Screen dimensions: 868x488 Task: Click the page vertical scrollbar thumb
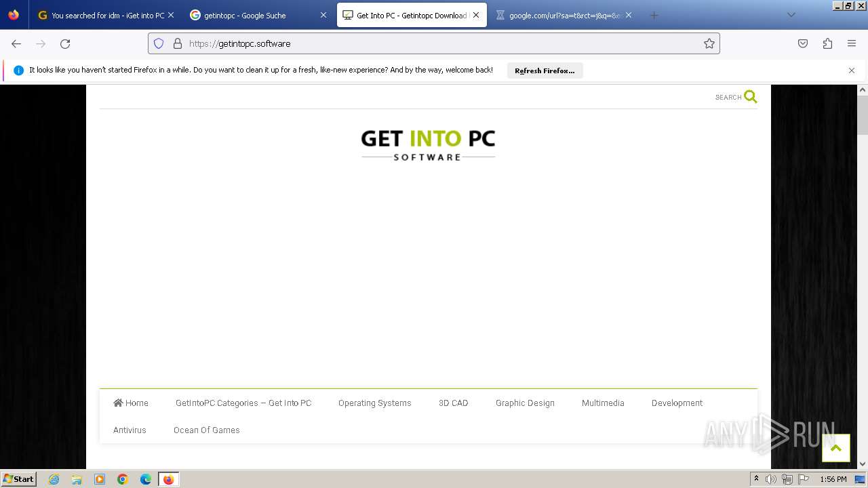pos(863,115)
